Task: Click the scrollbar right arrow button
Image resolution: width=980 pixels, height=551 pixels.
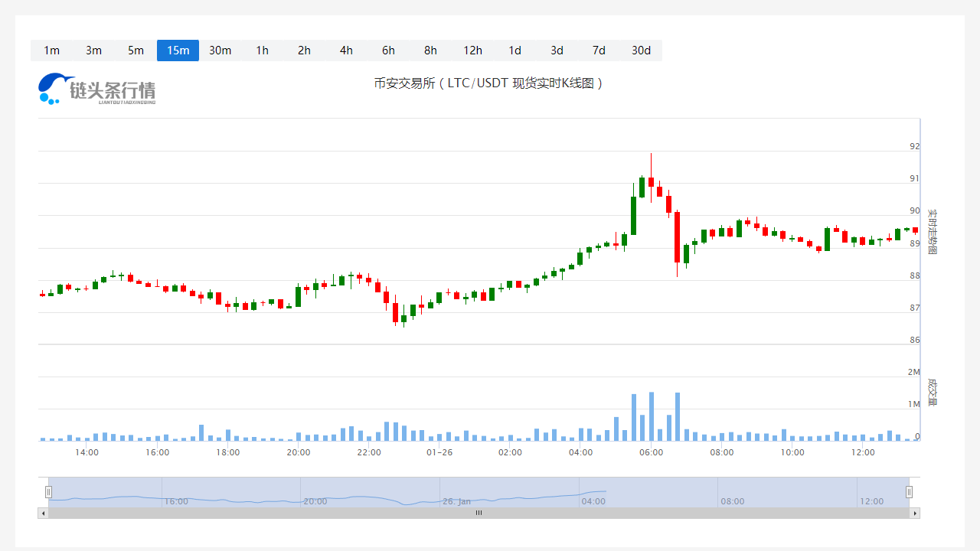Action: tap(914, 513)
